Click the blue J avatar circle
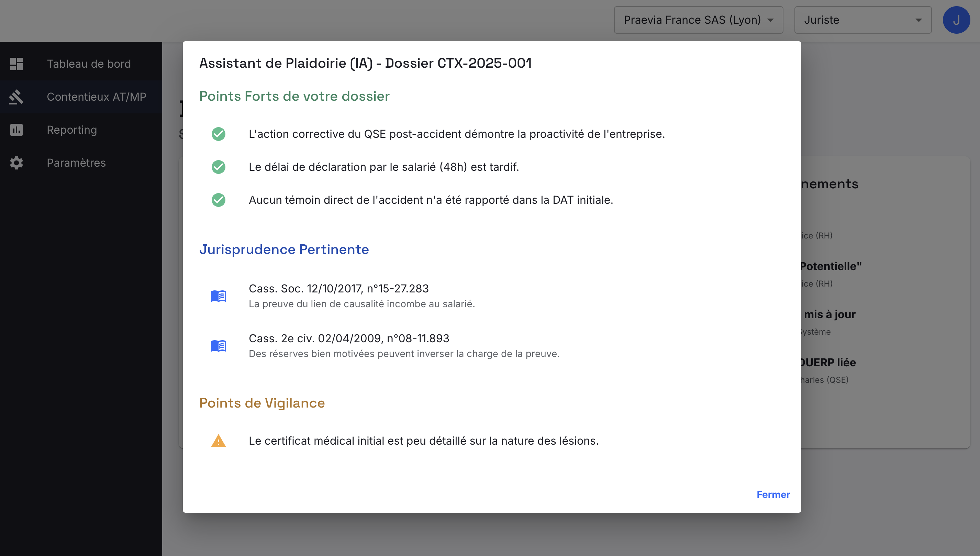980x556 pixels. point(957,20)
